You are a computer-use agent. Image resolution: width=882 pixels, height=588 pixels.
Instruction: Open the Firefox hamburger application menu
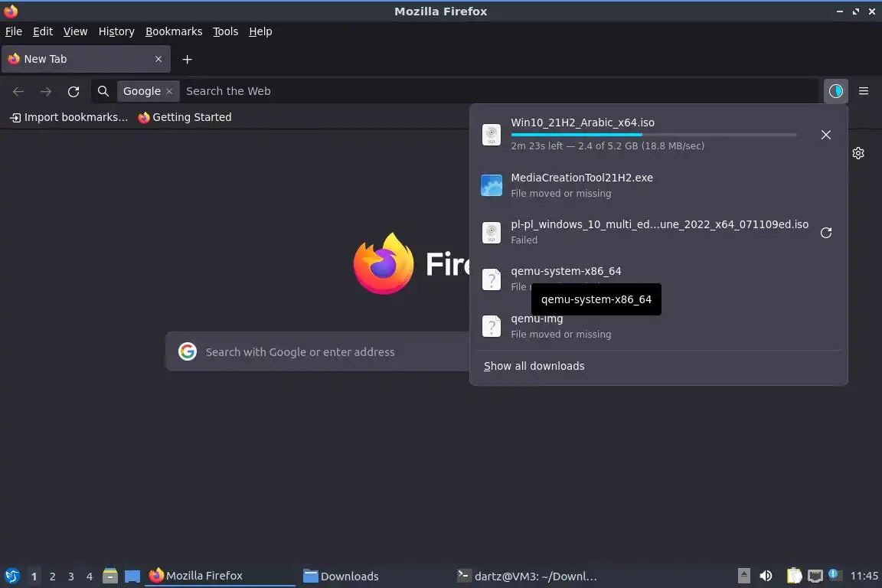[x=864, y=91]
